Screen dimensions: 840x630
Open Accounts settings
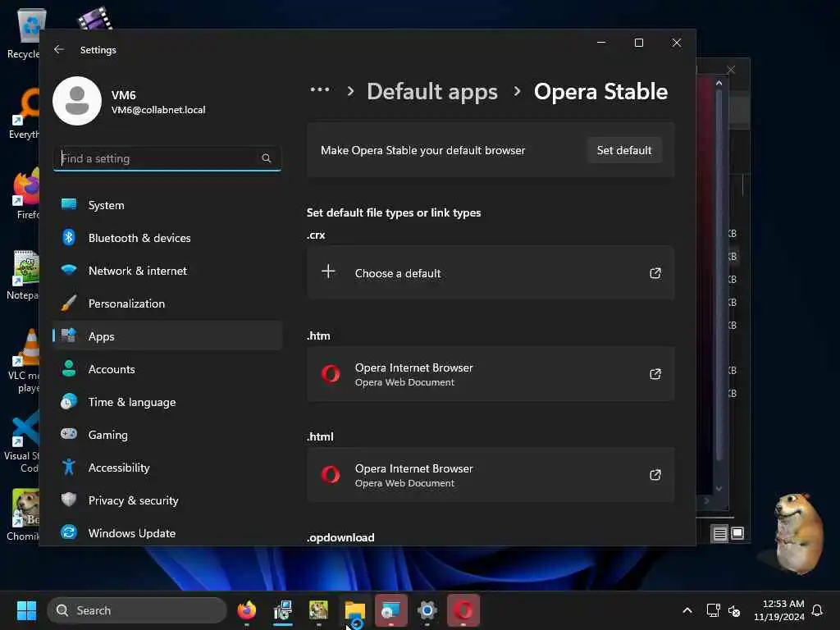tap(167, 369)
